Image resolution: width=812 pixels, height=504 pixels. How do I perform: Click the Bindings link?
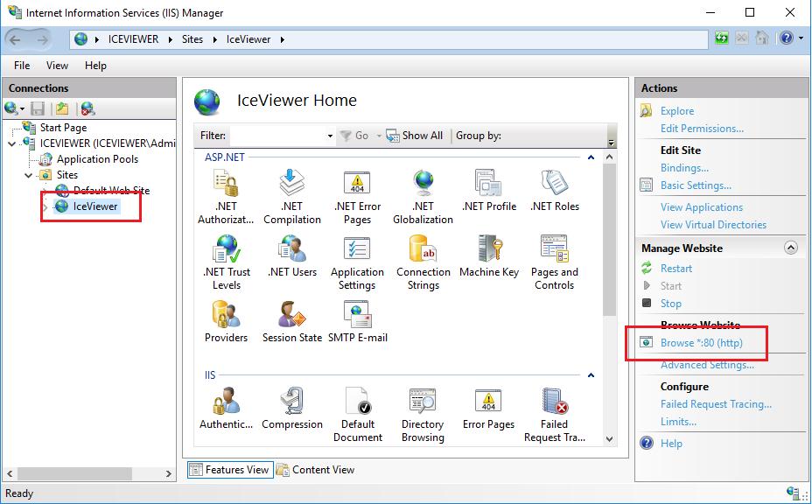684,168
